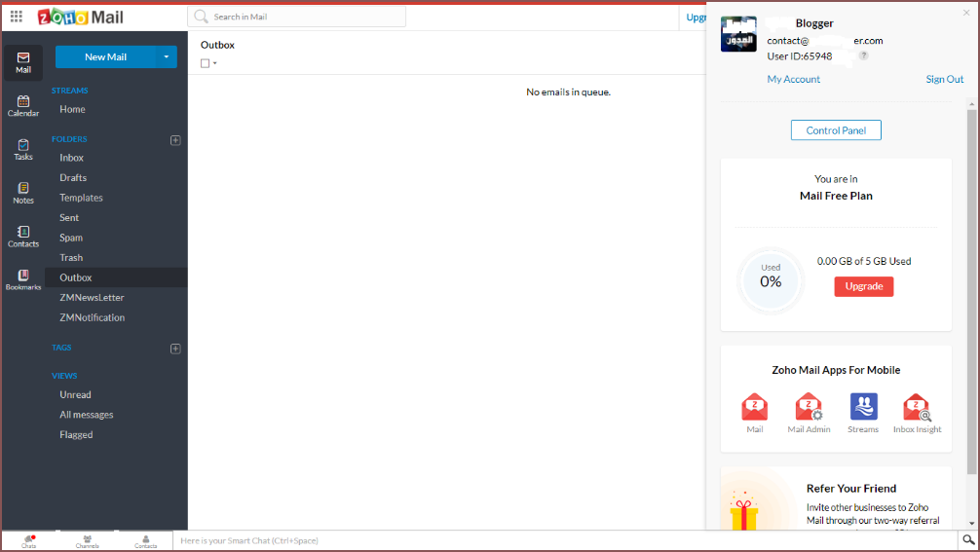Expand the New Mail dropdown arrow
Image resolution: width=980 pixels, height=552 pixels.
(166, 57)
